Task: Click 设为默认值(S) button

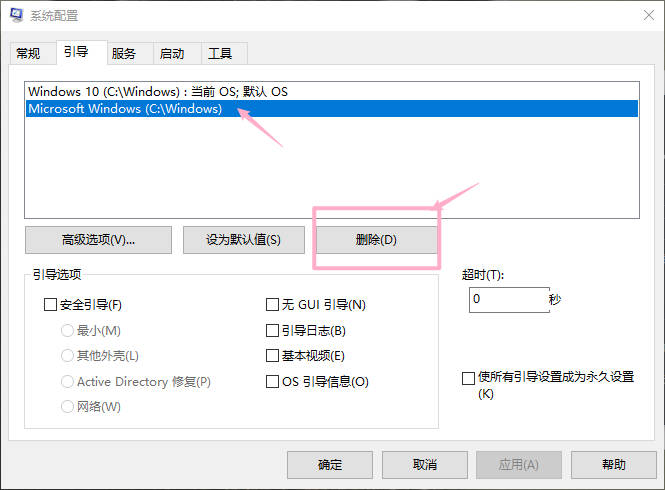Action: (x=244, y=240)
